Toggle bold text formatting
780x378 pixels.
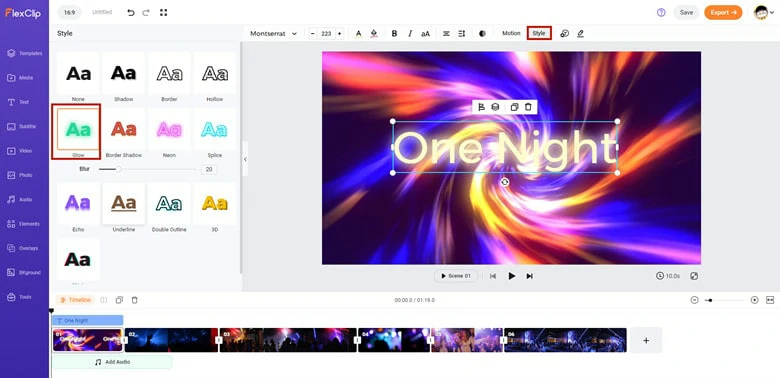point(394,34)
